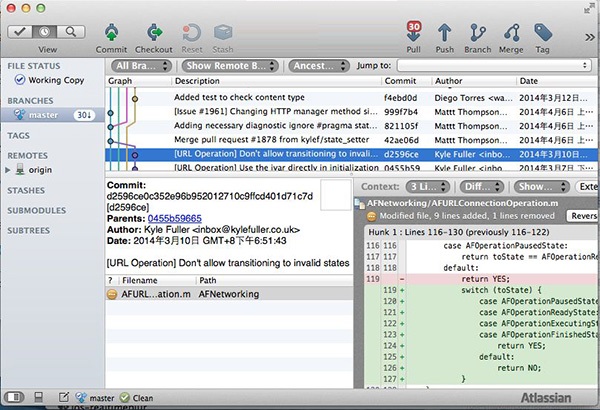
Task: Click the Push toolbar icon
Action: pos(445,32)
